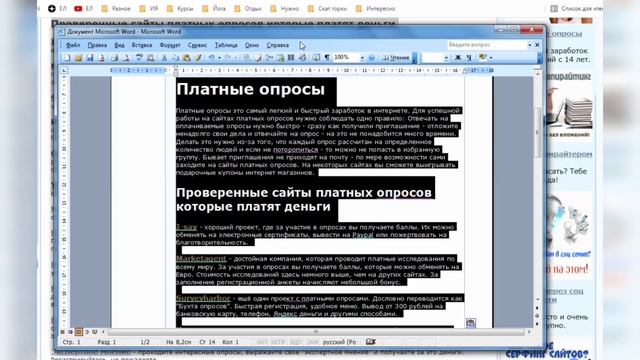
Task: Open the 100% zoom dropdown arrow
Action: 362,58
